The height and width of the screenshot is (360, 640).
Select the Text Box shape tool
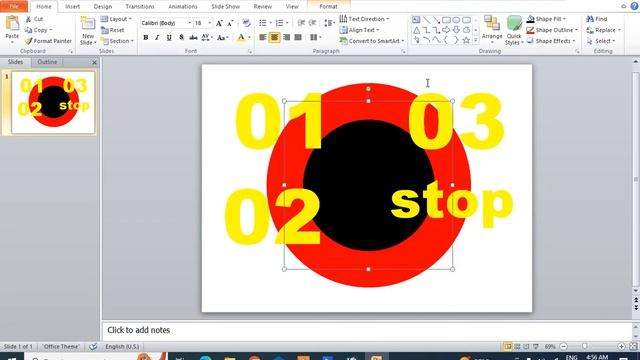point(416,20)
